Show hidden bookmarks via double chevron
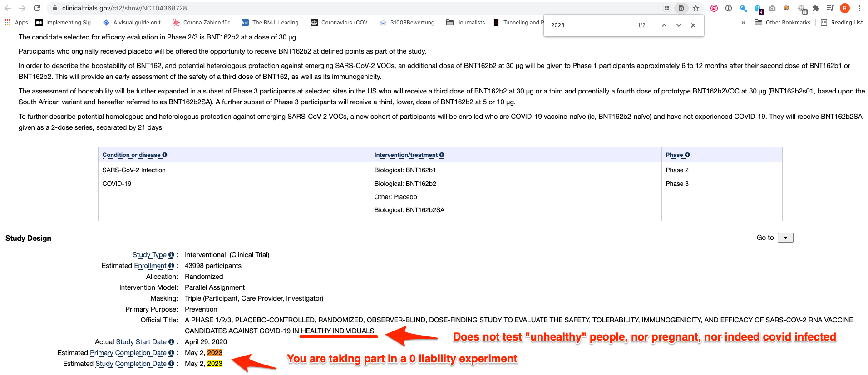Viewport: 868px width, 375px height. tap(743, 23)
